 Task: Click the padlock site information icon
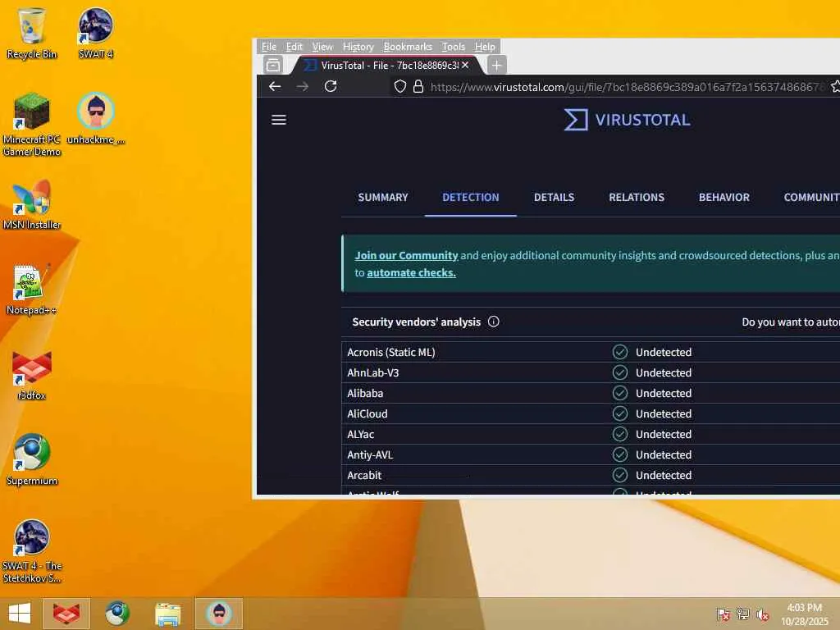(418, 86)
